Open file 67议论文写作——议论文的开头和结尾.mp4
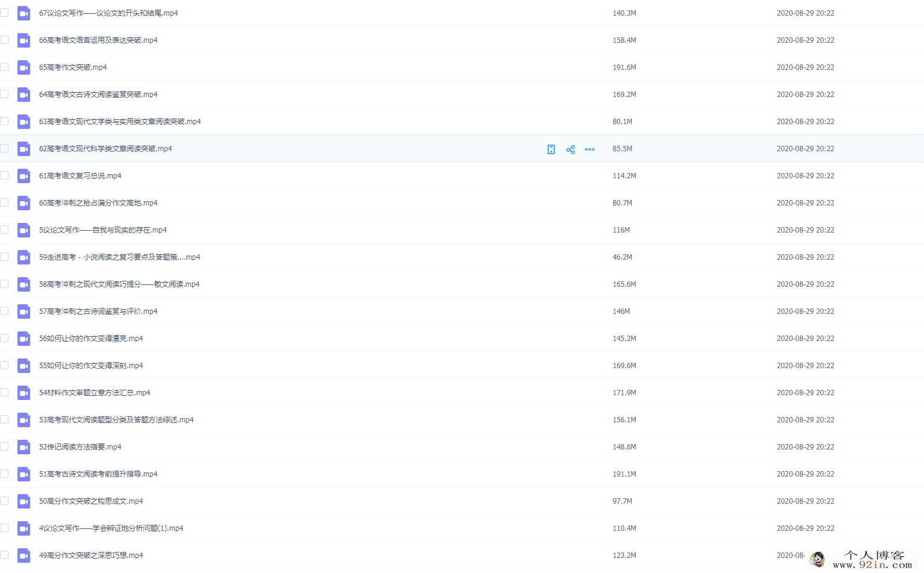Viewport: 924px width, 573px height. point(108,13)
